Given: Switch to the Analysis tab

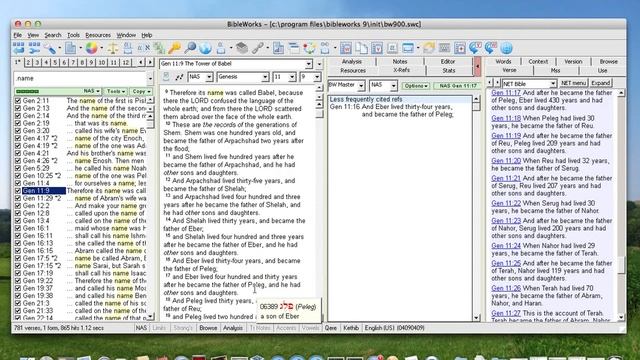Looking at the screenshot, I should pos(351,62).
